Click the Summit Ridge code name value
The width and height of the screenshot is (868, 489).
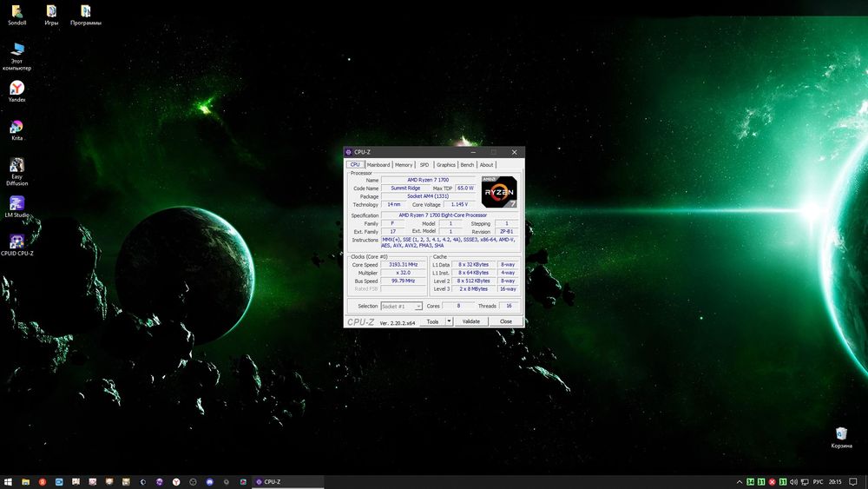click(x=405, y=188)
